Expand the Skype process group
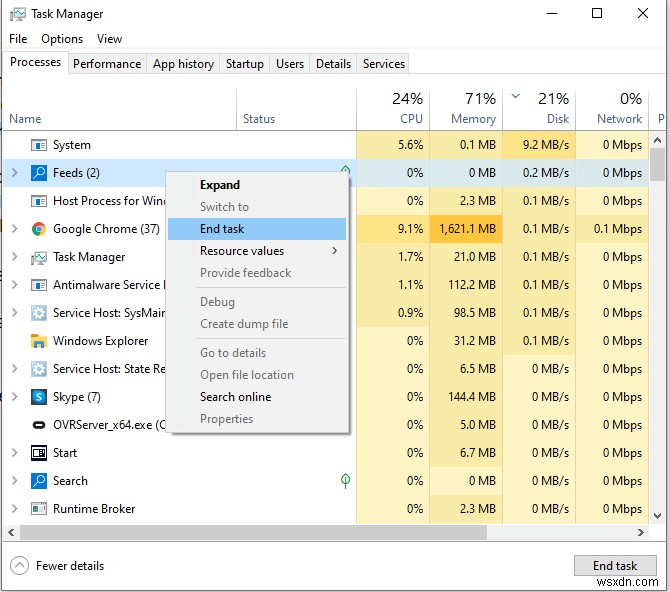670x592 pixels. [x=14, y=397]
